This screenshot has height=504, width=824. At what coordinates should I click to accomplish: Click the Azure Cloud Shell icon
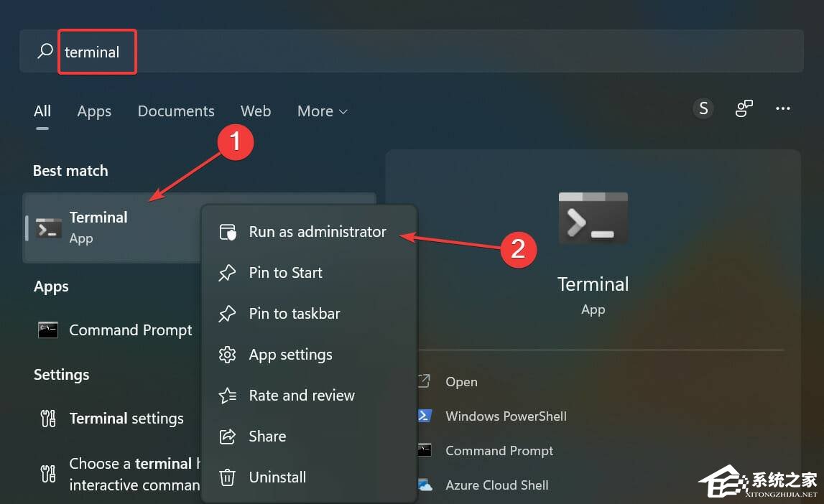[x=425, y=485]
